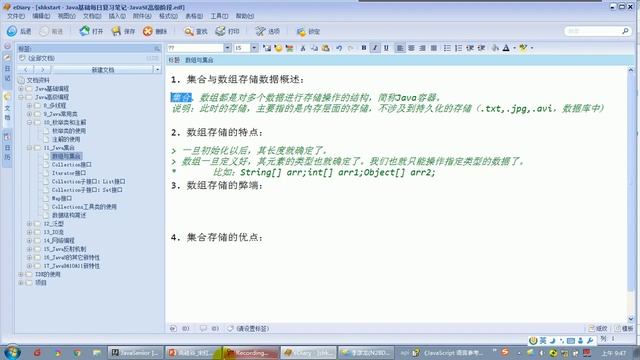Select the 枚举类的使用 document
Screen dimensions: 640x360
(69, 131)
